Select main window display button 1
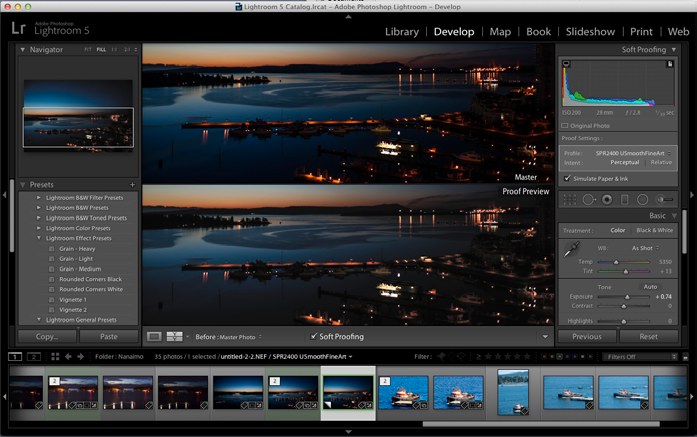 point(15,357)
